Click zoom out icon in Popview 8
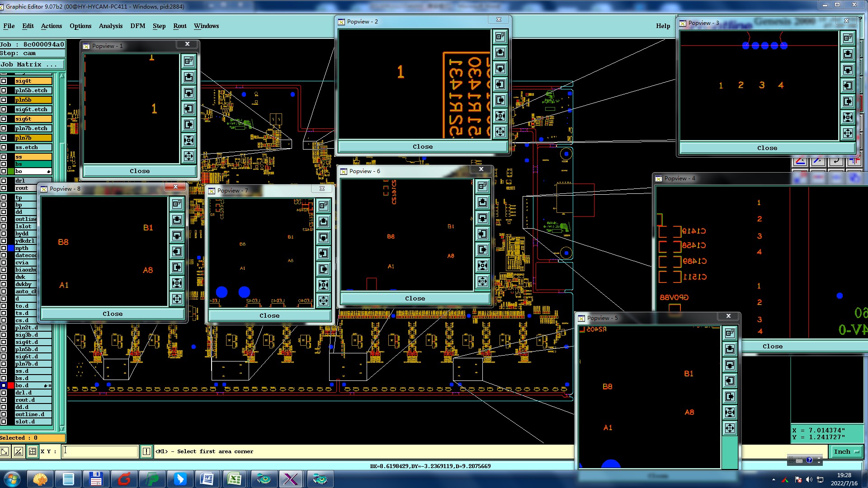868x488 pixels. tap(177, 299)
